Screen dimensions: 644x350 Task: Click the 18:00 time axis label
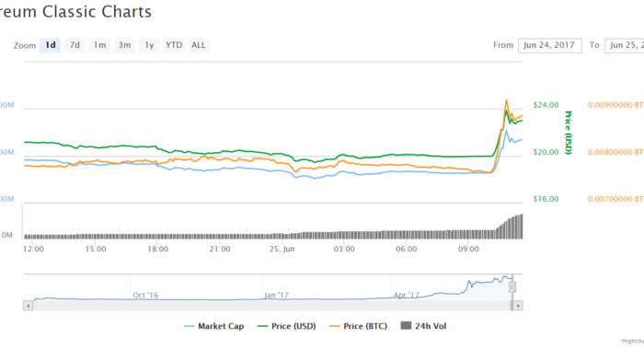(157, 250)
